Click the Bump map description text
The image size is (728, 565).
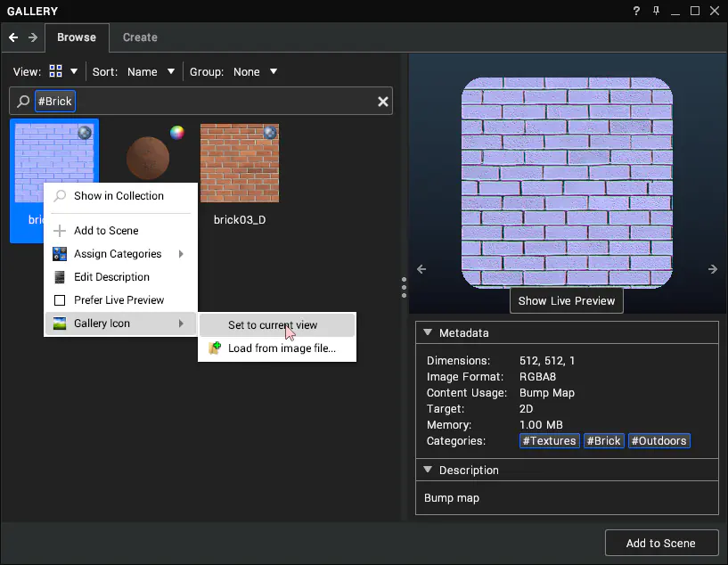451,498
